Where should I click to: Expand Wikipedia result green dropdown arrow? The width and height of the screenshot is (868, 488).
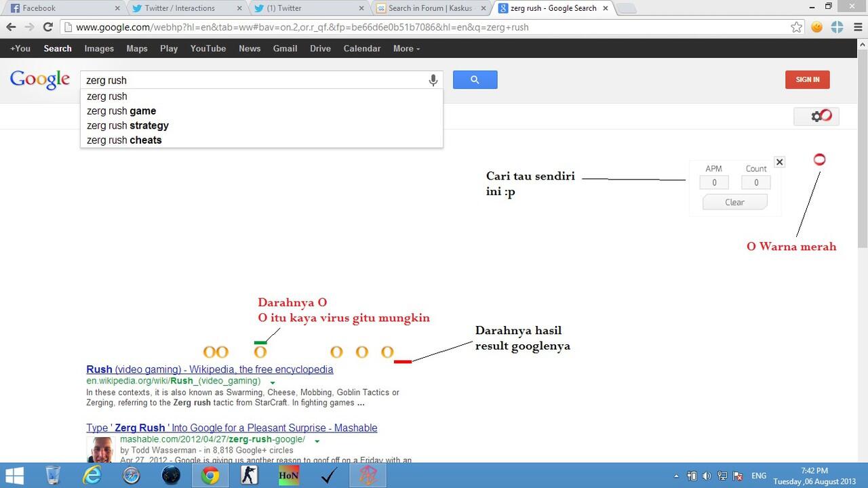click(272, 382)
